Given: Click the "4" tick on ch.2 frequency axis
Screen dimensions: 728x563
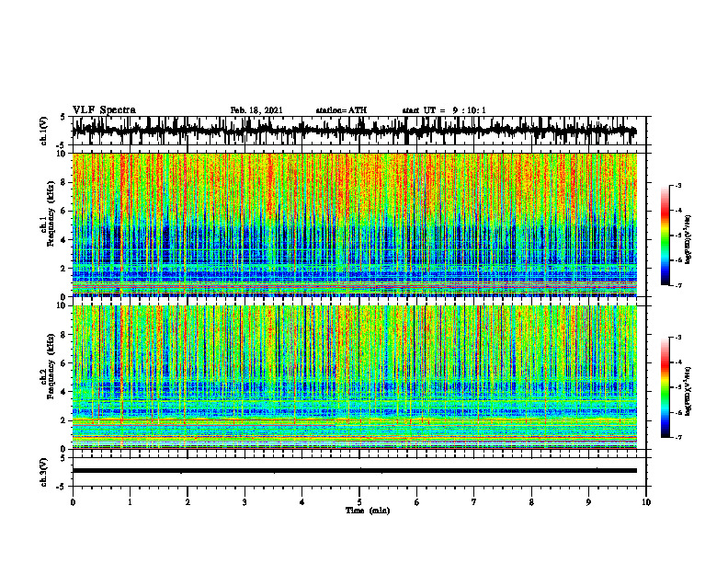Looking at the screenshot, I should click(x=63, y=392).
